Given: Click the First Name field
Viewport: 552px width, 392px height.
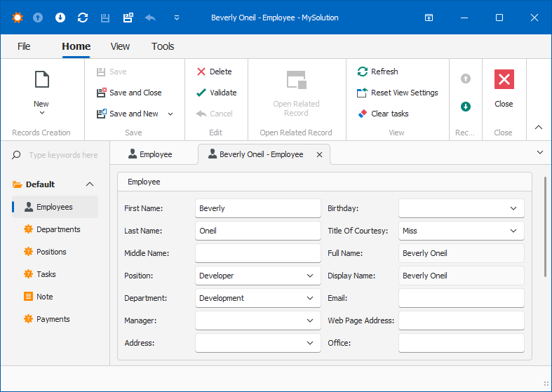Looking at the screenshot, I should coord(258,208).
